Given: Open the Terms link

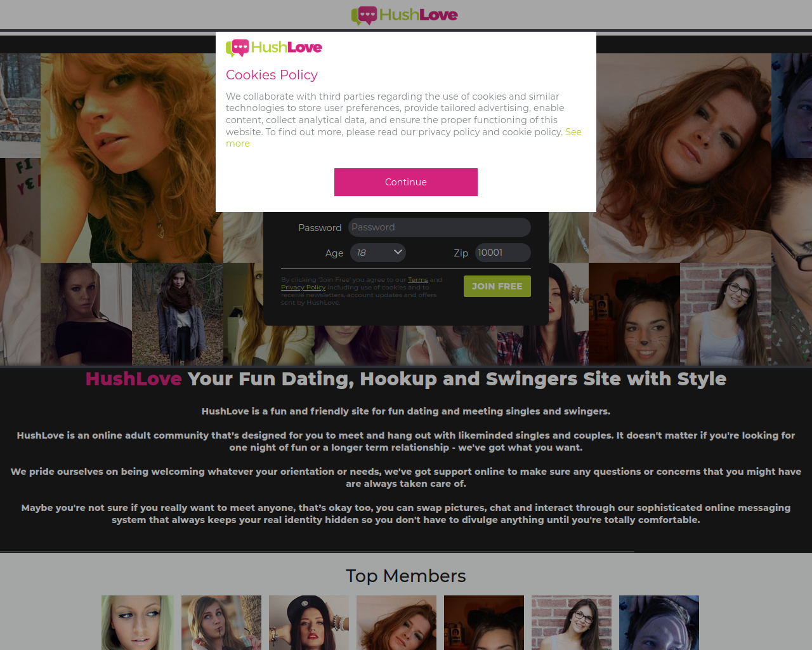Looking at the screenshot, I should coord(418,280).
